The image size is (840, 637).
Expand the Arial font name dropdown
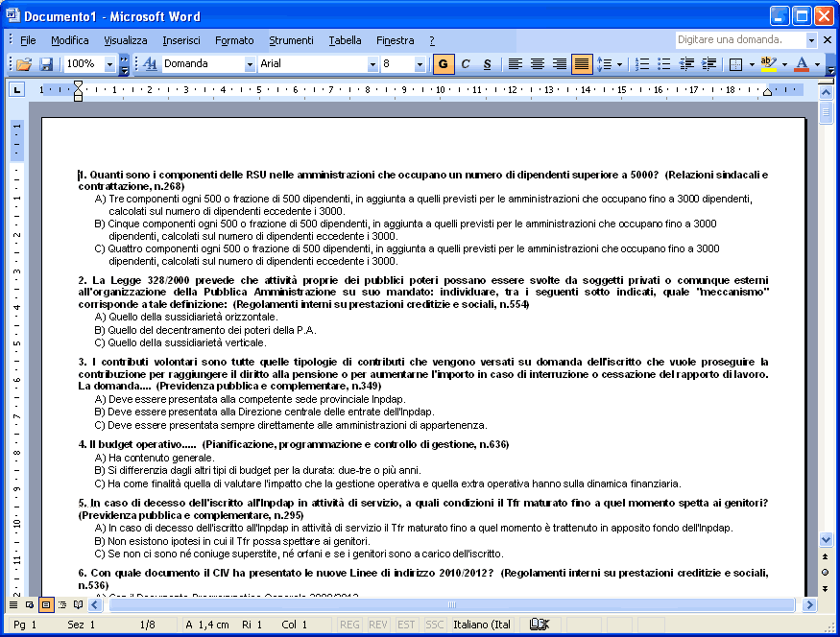pyautogui.click(x=372, y=64)
